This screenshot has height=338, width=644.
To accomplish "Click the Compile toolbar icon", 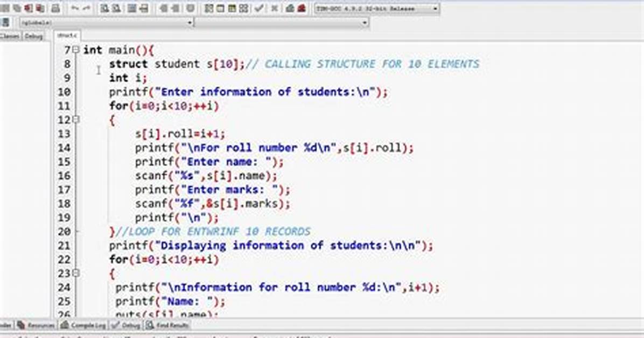I will pos(208,8).
